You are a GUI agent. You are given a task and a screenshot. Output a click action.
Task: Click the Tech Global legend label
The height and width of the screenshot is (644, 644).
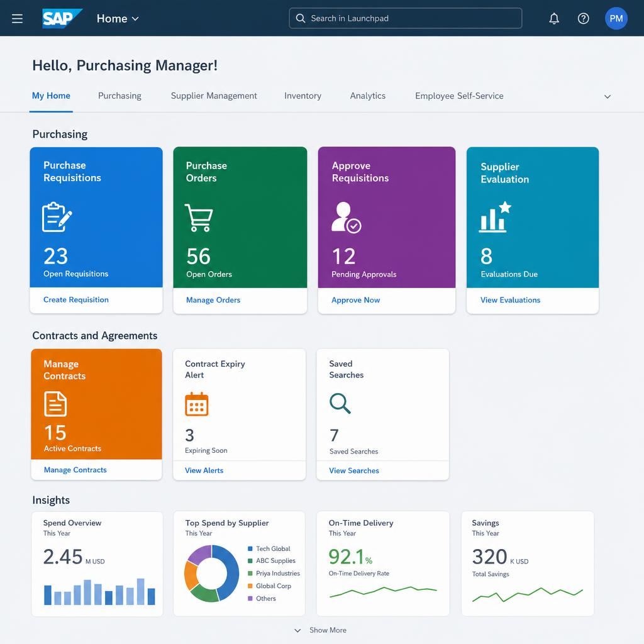pyautogui.click(x=273, y=548)
